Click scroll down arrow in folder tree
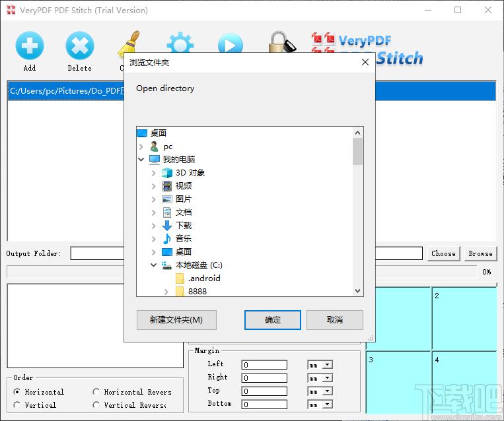Screen dimensions: 504x421 point(358,291)
